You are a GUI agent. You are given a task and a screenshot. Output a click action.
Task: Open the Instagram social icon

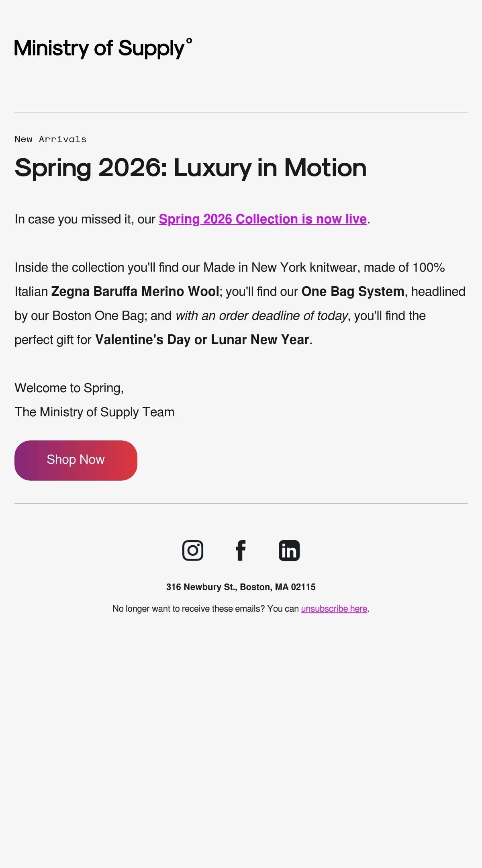click(193, 551)
